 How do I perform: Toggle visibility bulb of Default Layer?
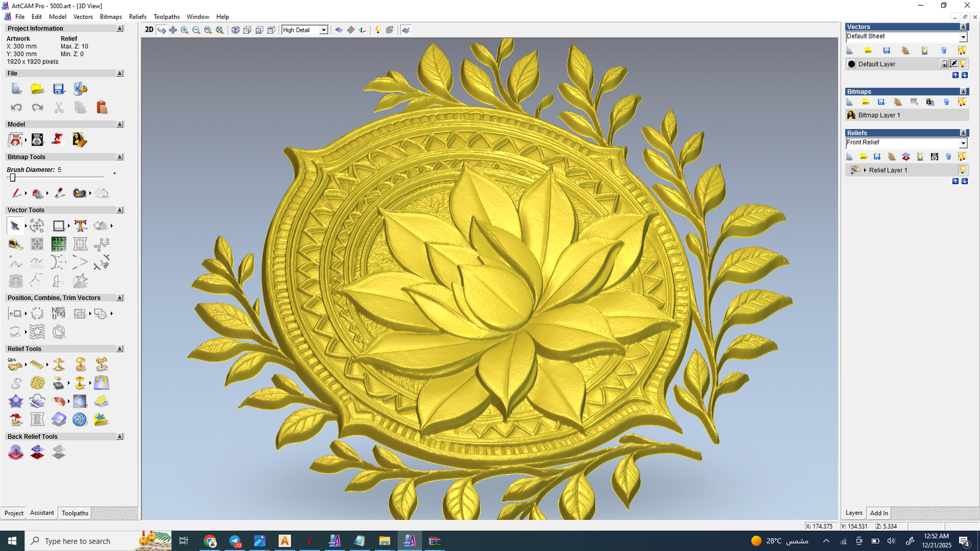(x=963, y=64)
